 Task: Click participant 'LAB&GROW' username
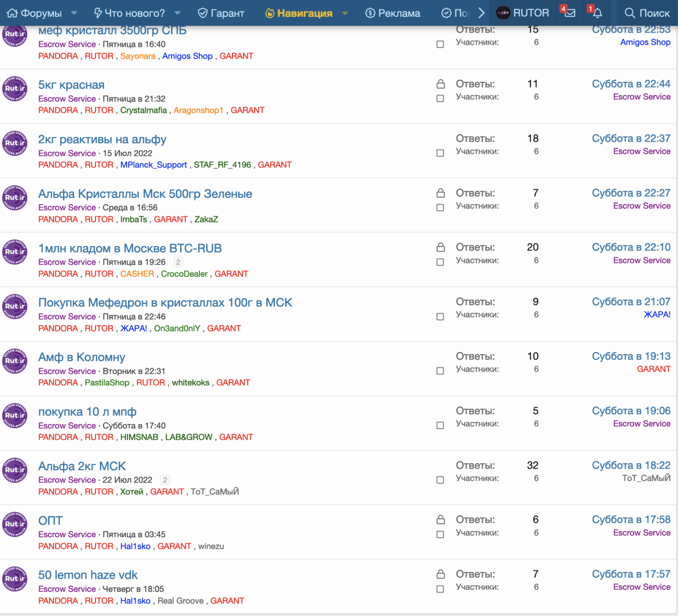[189, 437]
